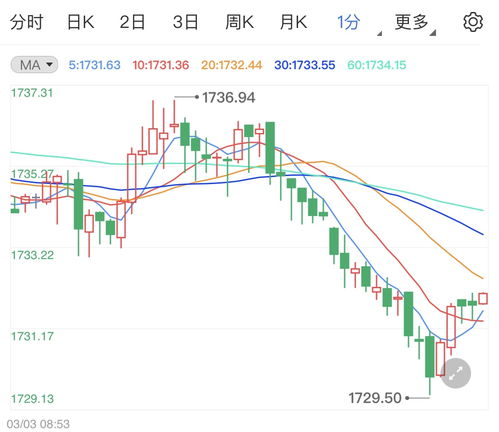Select the teal MA60 1734.15 legend
Screen dimensions: 499x432
tap(377, 65)
